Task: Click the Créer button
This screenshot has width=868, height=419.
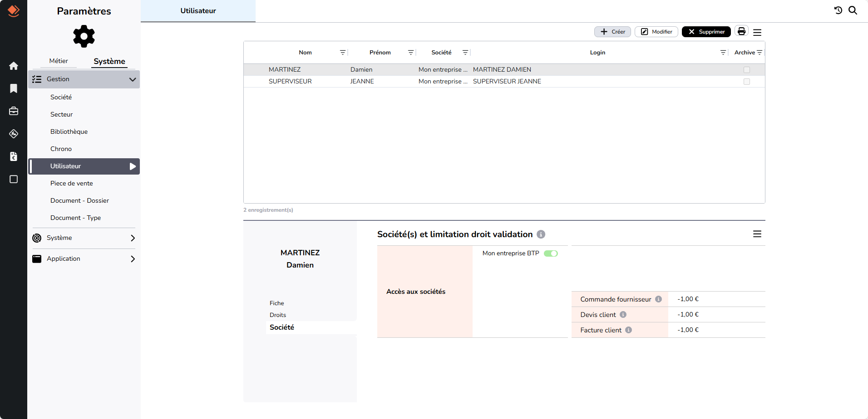Action: coord(612,32)
